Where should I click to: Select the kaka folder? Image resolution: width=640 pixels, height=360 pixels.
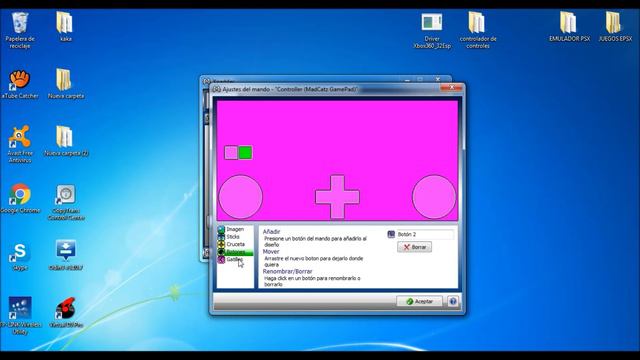click(x=65, y=27)
